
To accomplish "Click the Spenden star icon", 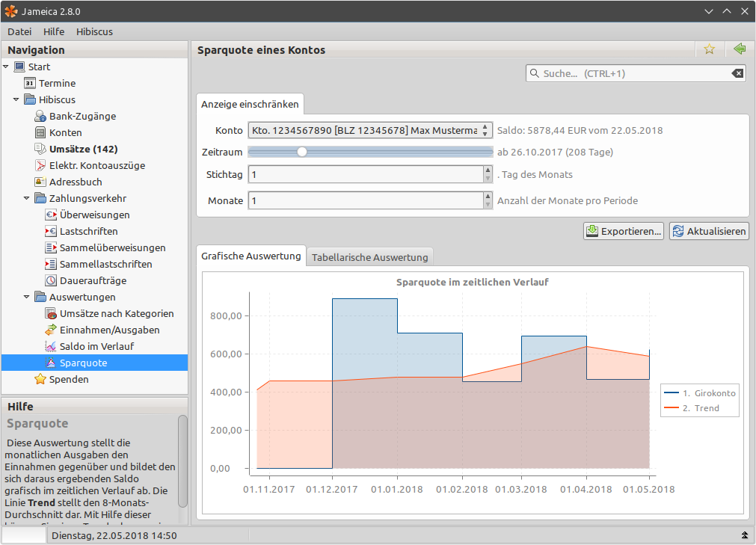I will click(40, 379).
